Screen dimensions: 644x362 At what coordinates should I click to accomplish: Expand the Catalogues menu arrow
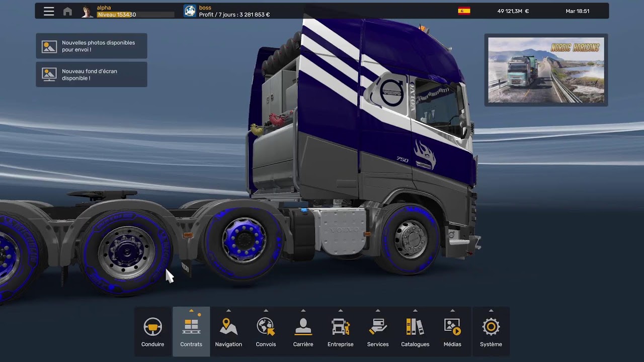coord(415,310)
